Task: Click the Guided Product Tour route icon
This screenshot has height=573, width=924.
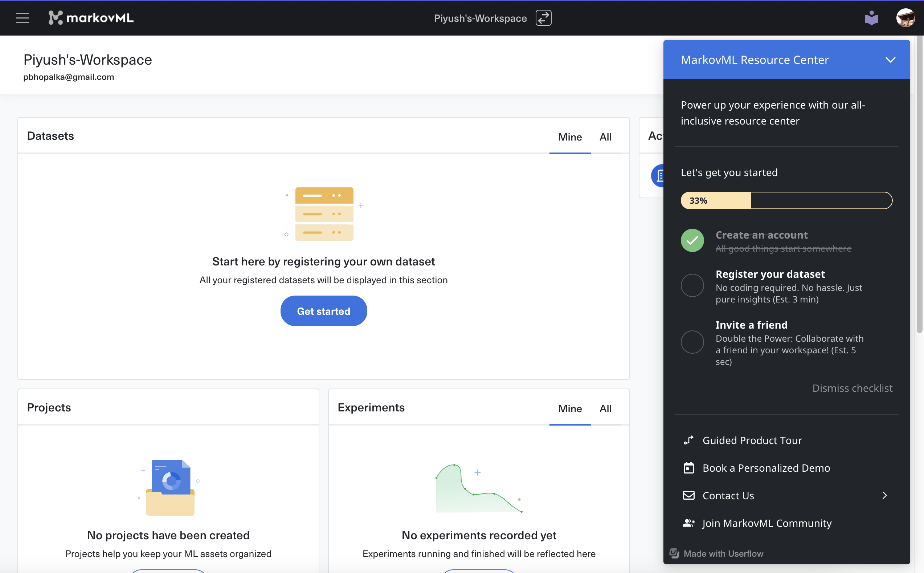Action: point(688,440)
